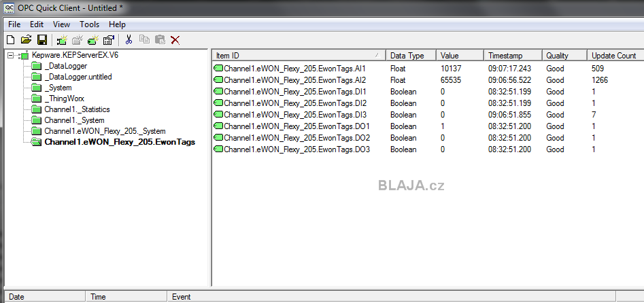644x303 pixels.
Task: Click the Quality column header
Action: coord(564,56)
